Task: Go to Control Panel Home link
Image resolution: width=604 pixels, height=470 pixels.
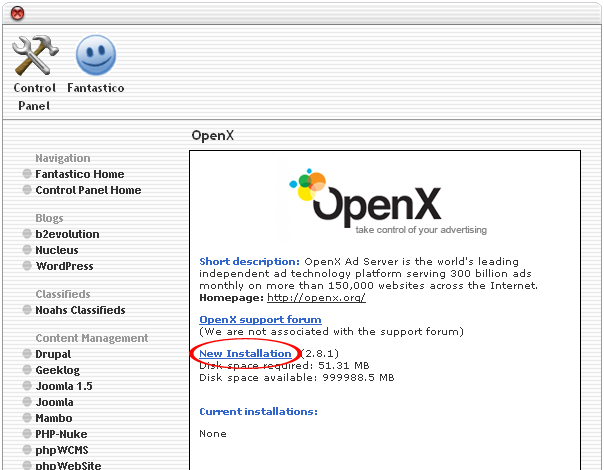Action: click(x=88, y=190)
